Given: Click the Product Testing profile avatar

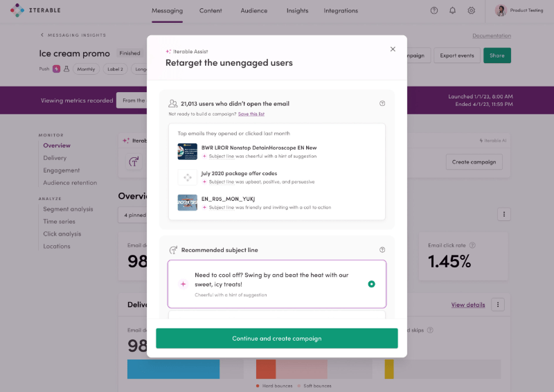Looking at the screenshot, I should [500, 10].
